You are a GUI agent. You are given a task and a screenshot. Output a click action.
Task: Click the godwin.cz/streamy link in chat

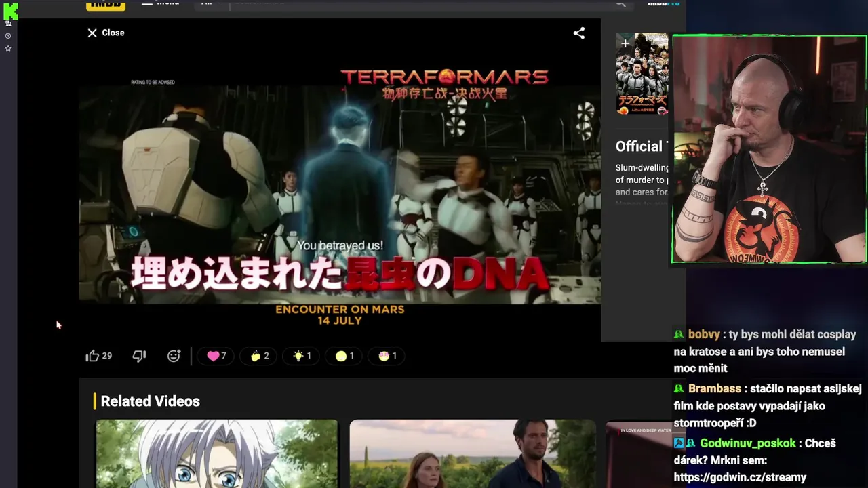(740, 477)
